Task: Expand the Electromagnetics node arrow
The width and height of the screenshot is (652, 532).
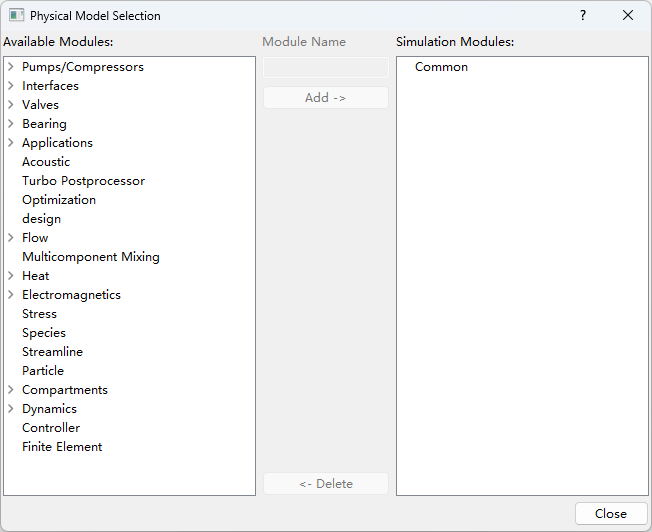Action: click(10, 295)
